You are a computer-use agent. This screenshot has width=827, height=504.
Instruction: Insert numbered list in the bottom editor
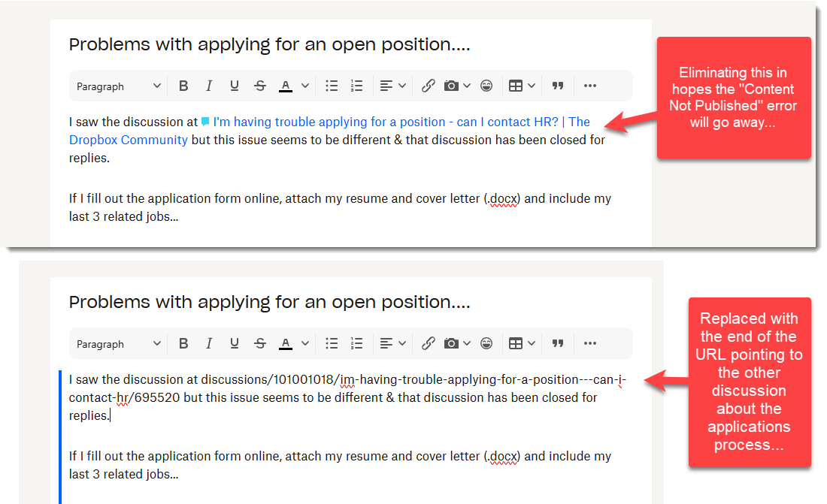[357, 344]
